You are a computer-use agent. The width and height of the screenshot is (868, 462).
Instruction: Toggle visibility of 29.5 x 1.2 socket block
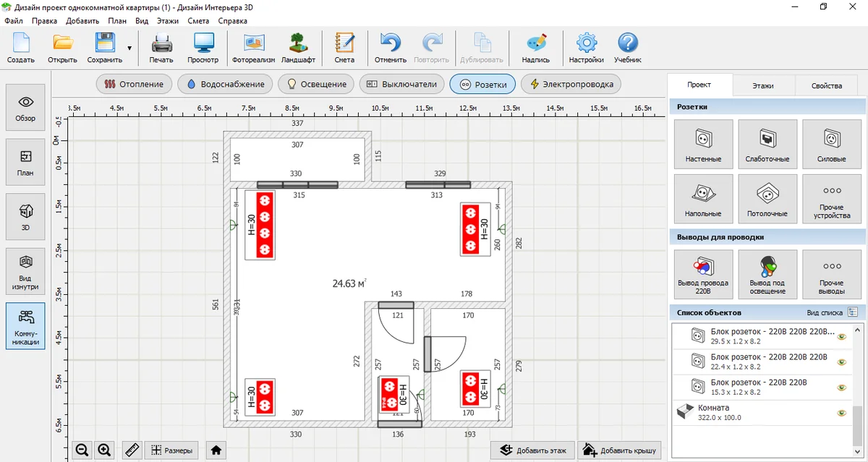click(x=841, y=336)
